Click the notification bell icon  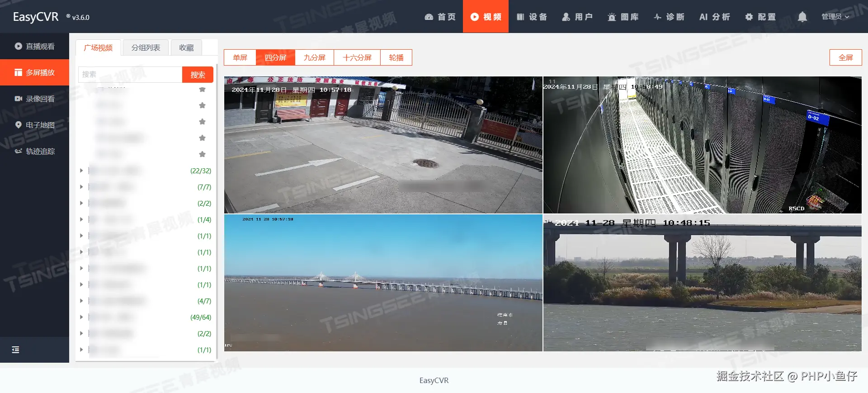point(802,17)
